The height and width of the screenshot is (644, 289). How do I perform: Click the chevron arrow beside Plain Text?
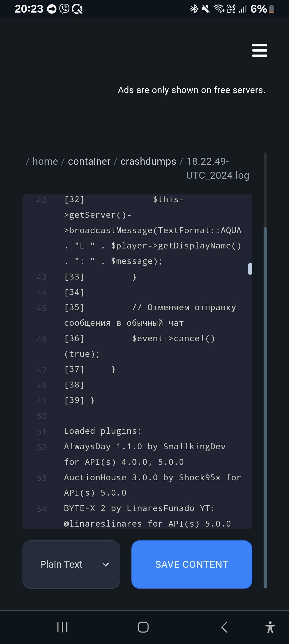click(x=106, y=565)
